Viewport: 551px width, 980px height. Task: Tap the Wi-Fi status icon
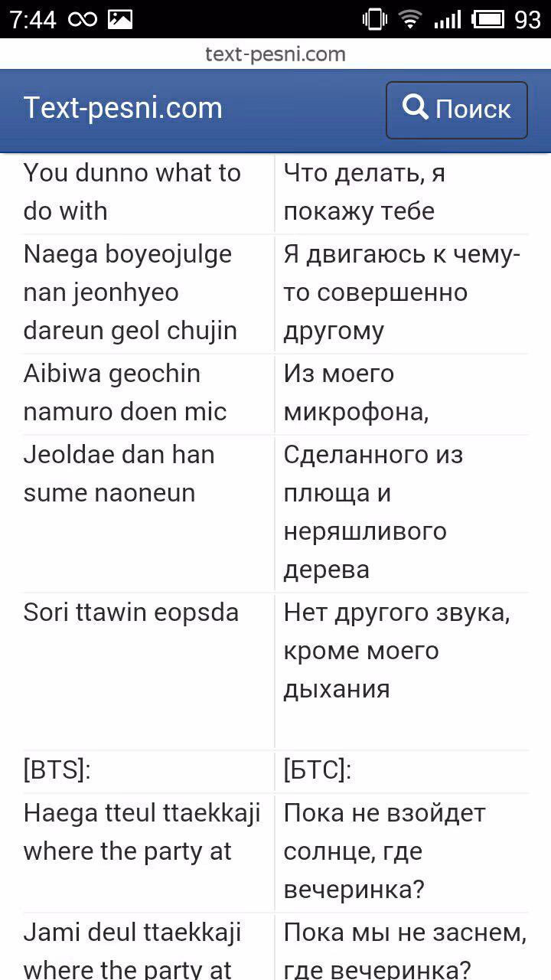pos(411,19)
